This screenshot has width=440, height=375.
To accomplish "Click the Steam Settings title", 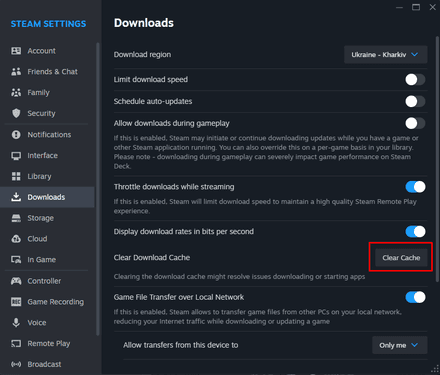I will [48, 24].
